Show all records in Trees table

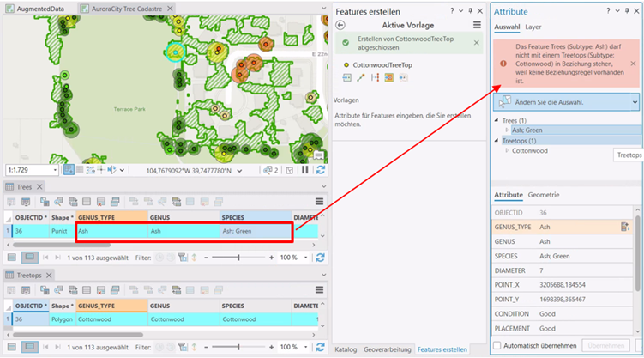pos(11,258)
